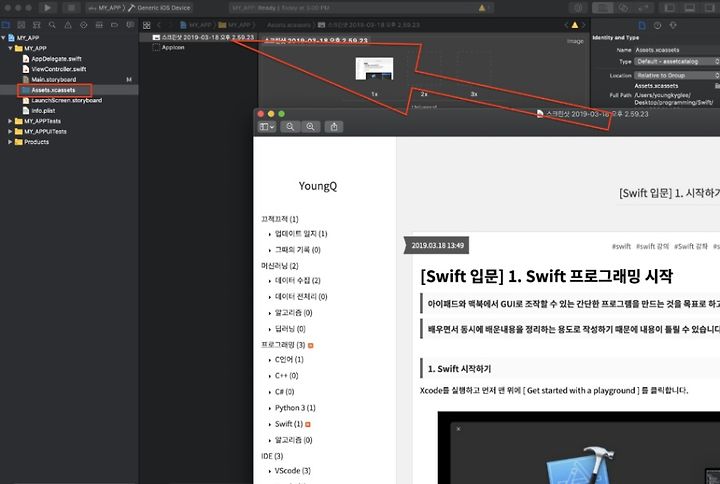Collapse the MY_APP folder disclosure triangle
The height and width of the screenshot is (484, 720).
(x=10, y=48)
